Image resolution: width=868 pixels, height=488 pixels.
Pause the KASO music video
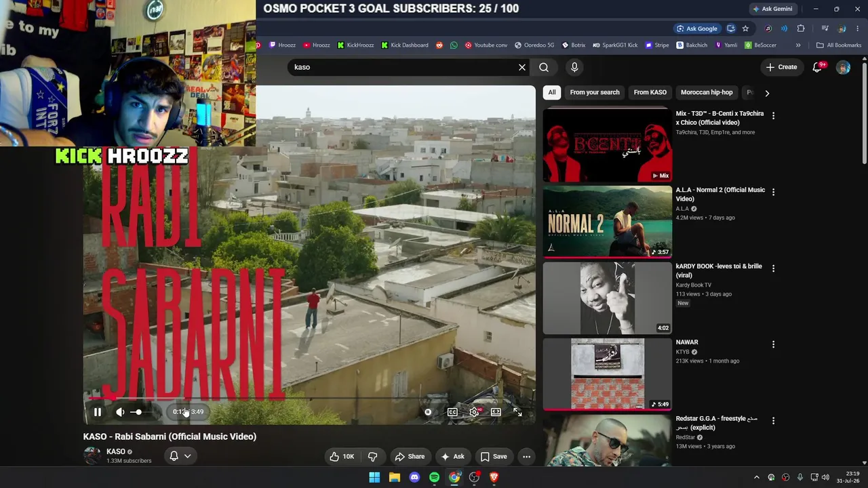click(98, 412)
